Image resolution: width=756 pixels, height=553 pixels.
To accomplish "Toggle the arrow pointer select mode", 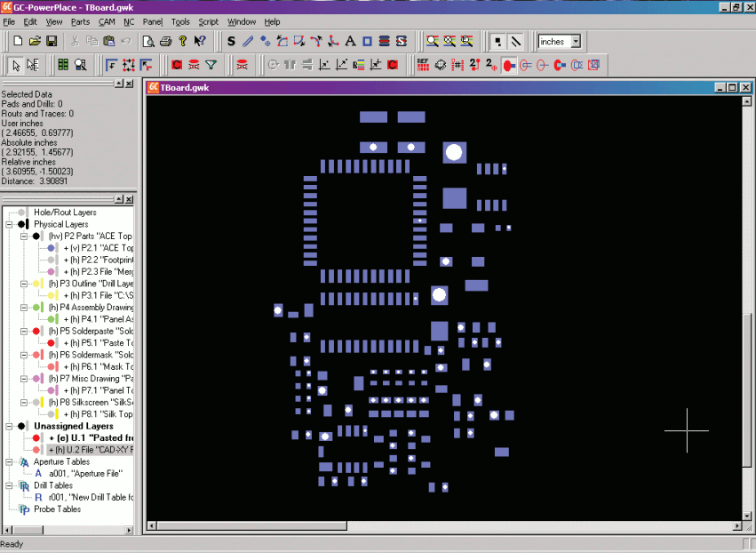I will pos(16,65).
